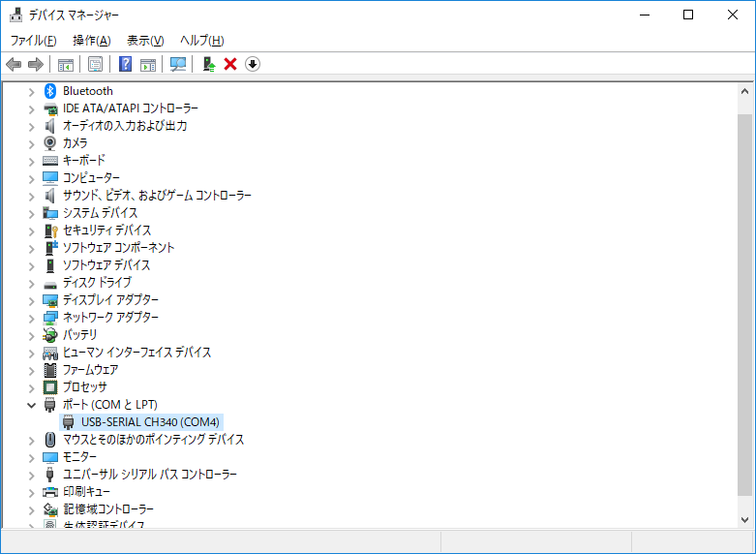Click the scrollbar down arrow
The height and width of the screenshot is (554, 756).
(x=744, y=520)
